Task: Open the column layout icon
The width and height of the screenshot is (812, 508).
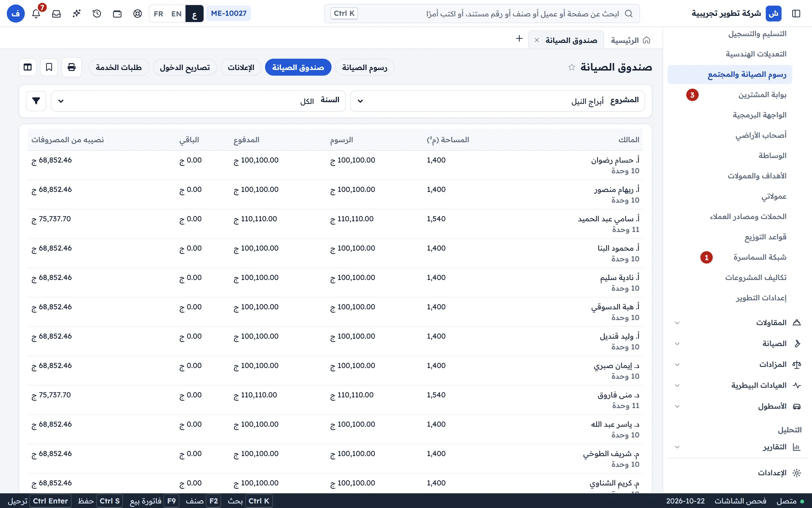Action: pyautogui.click(x=28, y=67)
